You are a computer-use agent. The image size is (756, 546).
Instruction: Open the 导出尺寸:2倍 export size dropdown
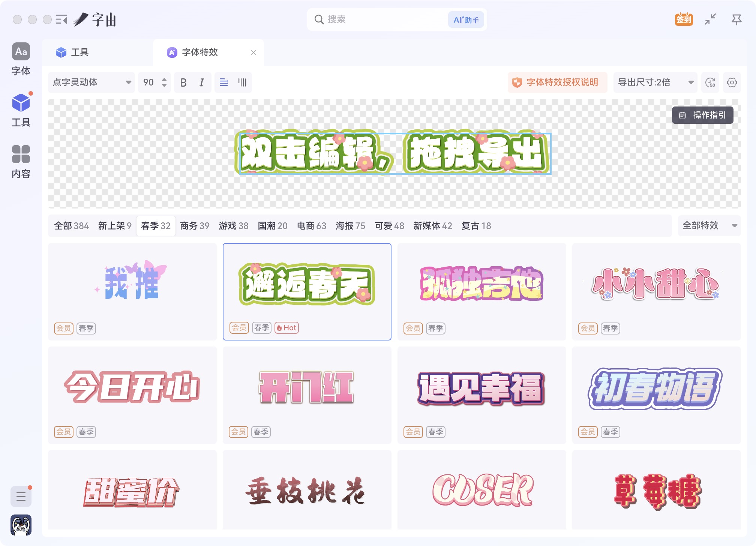(655, 82)
